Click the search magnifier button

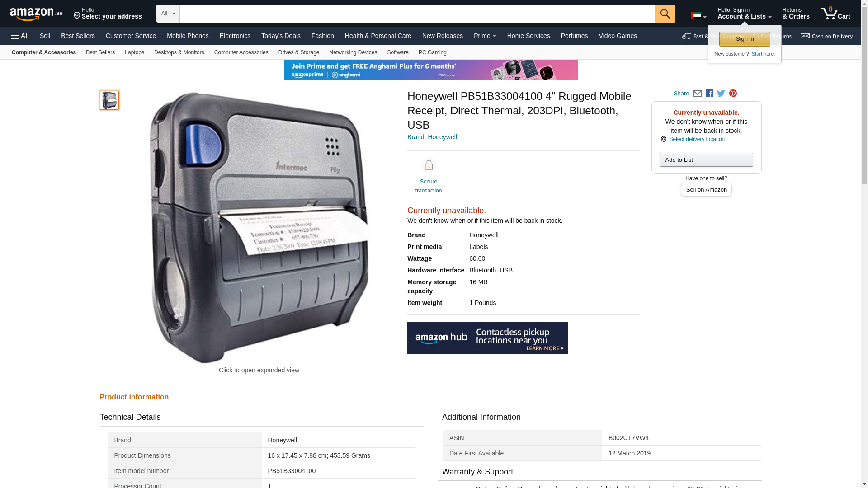point(665,14)
